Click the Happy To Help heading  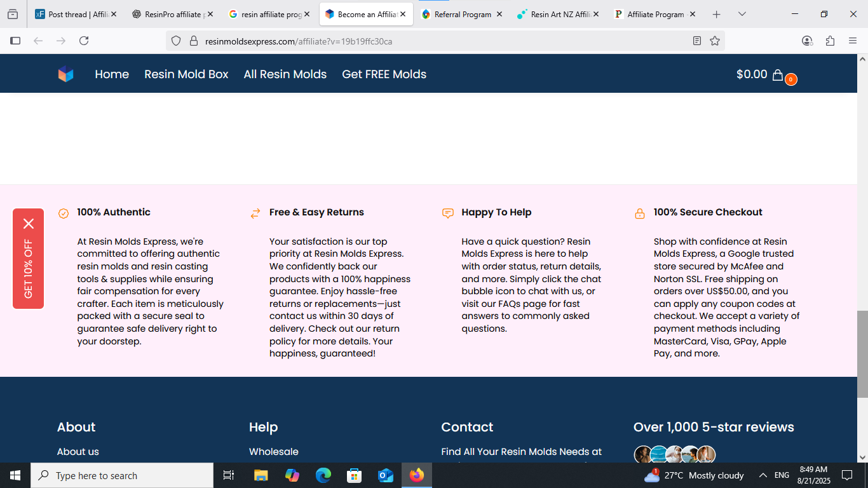(x=496, y=212)
